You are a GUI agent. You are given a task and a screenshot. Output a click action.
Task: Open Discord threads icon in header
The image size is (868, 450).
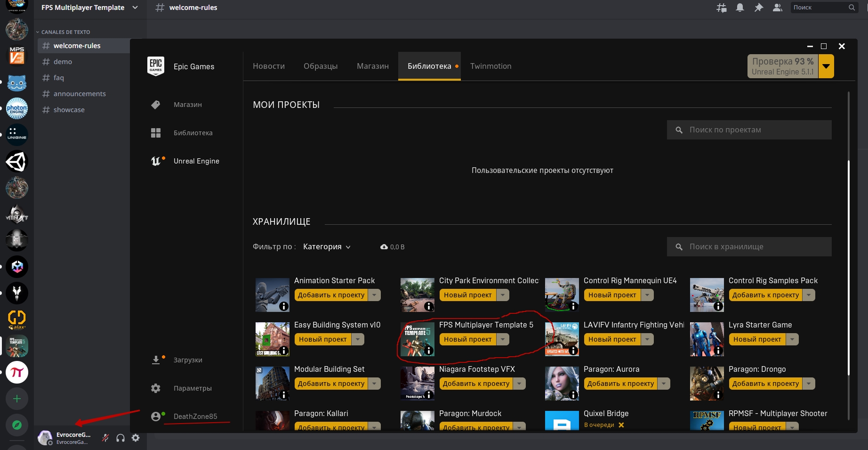(721, 8)
